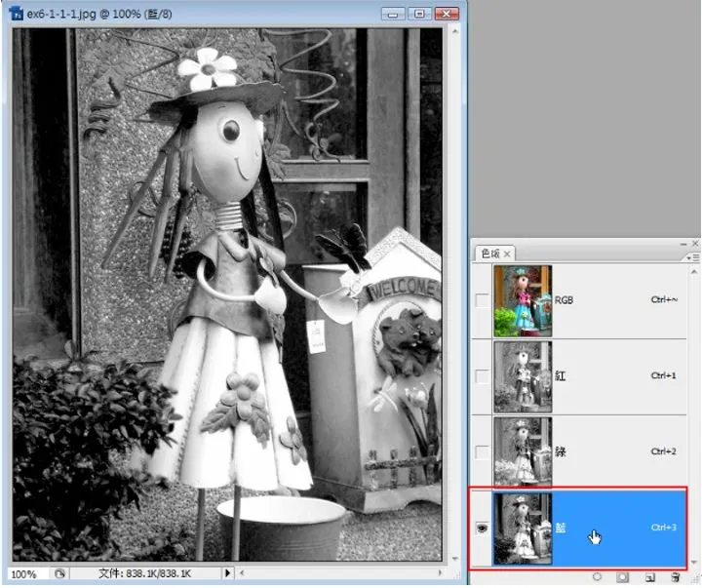
Task: Click the 綠 channel thumbnail
Action: (x=523, y=452)
